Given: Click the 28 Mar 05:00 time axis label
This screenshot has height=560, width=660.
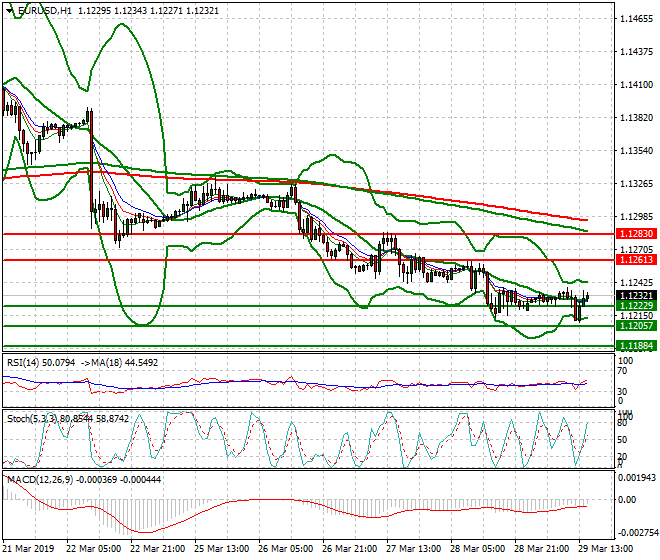Looking at the screenshot, I should coord(478,549).
